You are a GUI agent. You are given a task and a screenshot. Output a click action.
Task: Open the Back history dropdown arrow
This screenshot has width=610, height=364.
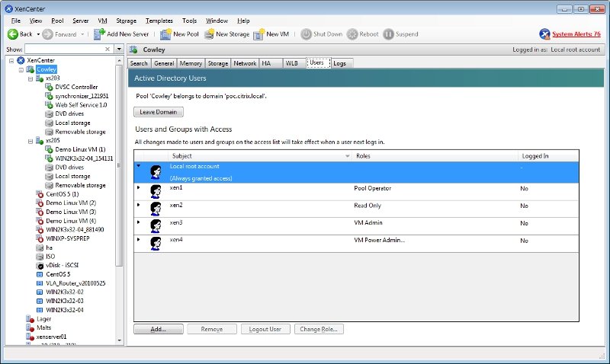pos(38,34)
